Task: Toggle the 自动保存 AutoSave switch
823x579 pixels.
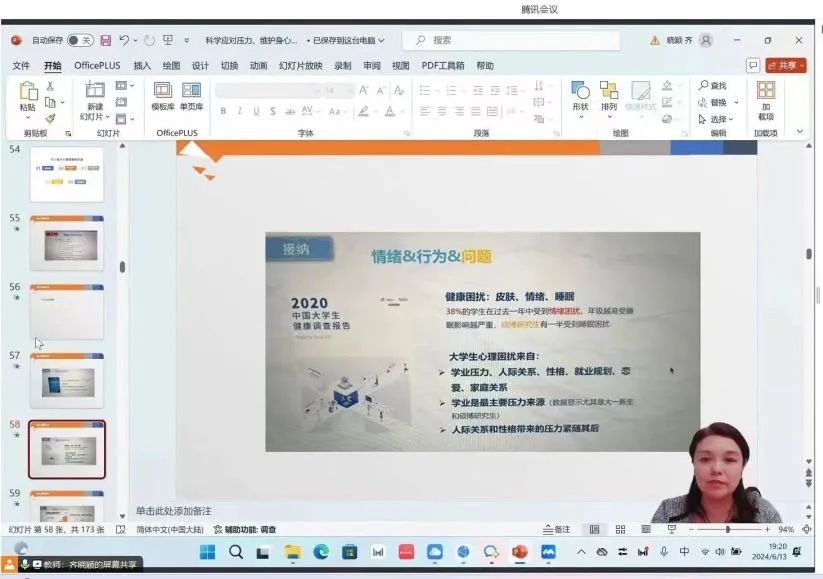Action: [x=80, y=40]
